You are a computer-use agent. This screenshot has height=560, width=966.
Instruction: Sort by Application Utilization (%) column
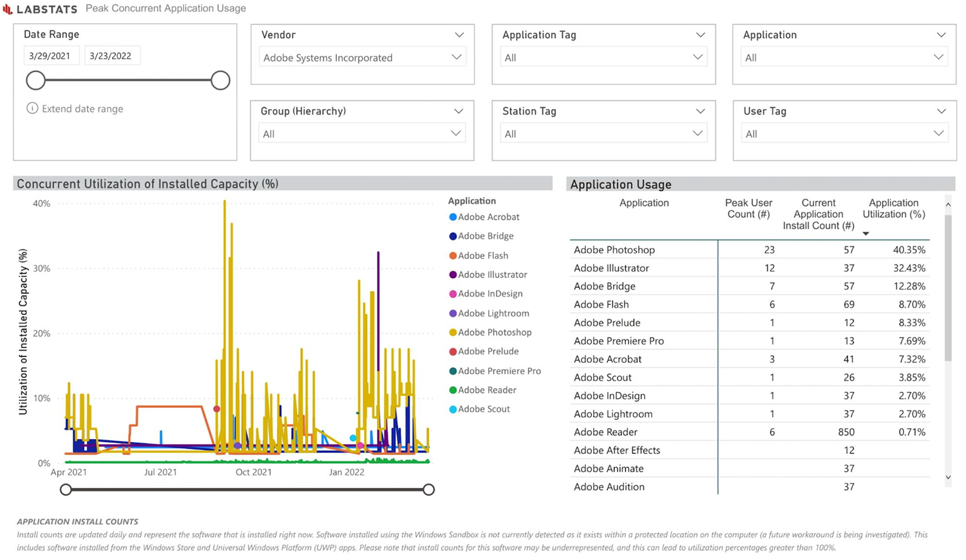894,209
